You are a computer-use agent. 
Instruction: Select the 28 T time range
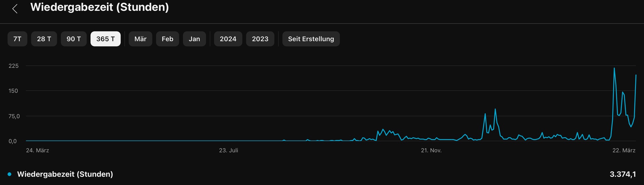44,39
